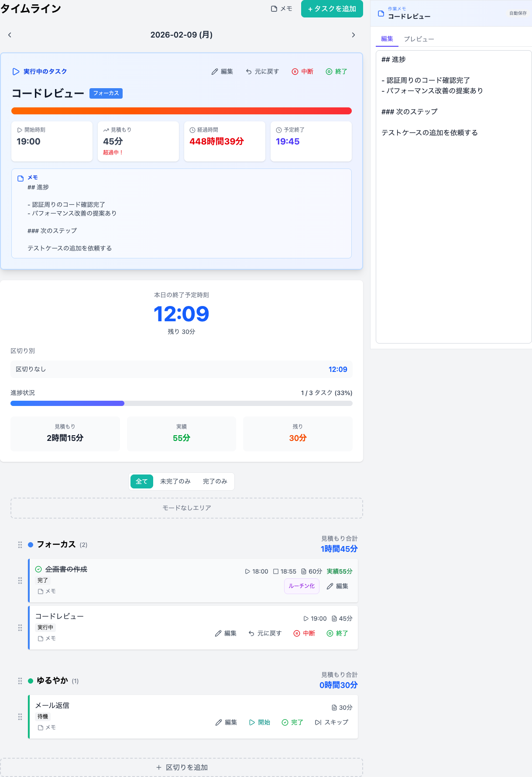532x777 pixels.
Task: Click the フォーカス badge beside コードレビュー title
Action: pyautogui.click(x=106, y=93)
